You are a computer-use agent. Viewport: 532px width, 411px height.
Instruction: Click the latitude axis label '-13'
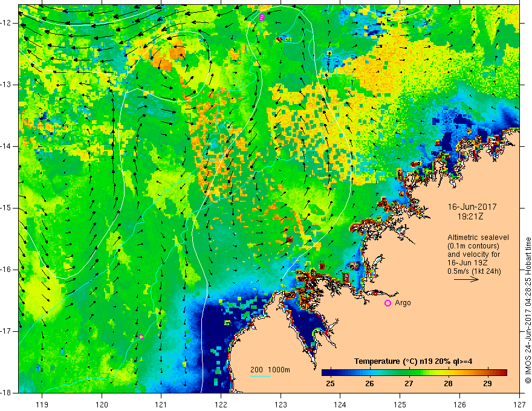6,85
